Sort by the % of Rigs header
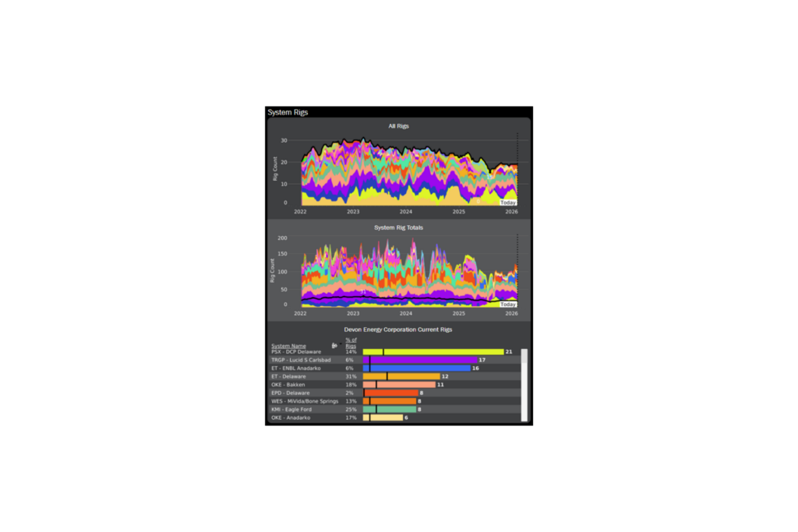 click(351, 343)
